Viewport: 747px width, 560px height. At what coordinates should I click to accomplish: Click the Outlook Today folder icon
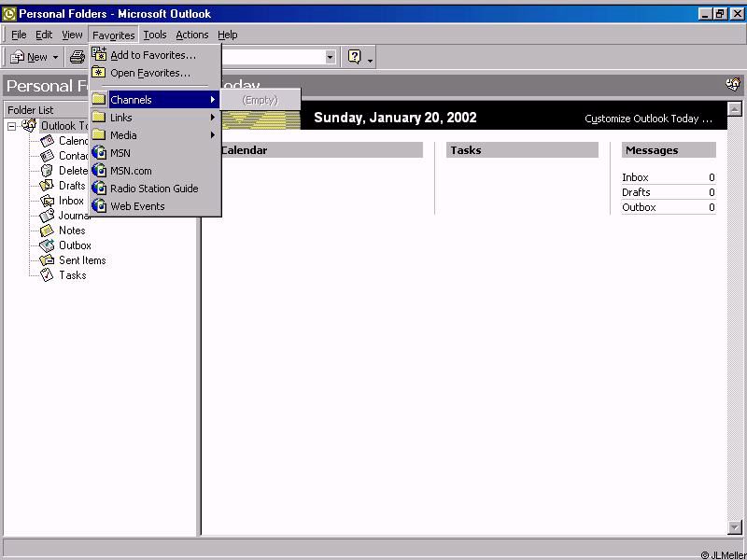pyautogui.click(x=29, y=125)
